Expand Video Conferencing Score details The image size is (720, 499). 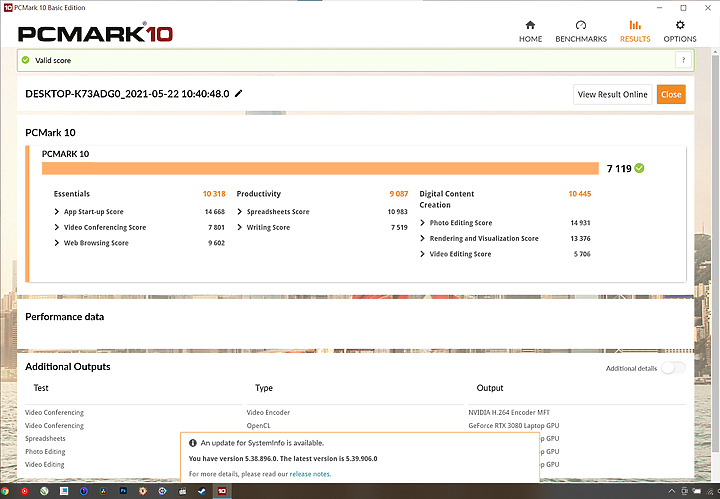point(56,227)
